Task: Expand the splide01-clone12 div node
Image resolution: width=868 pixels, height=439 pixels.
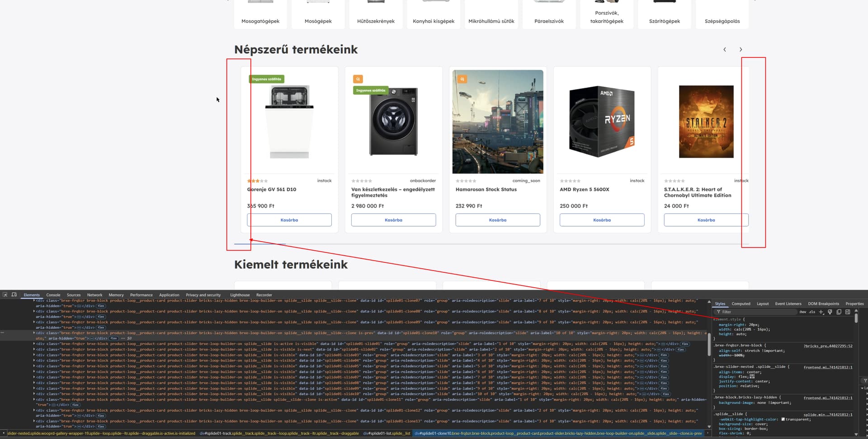Action: [34, 410]
